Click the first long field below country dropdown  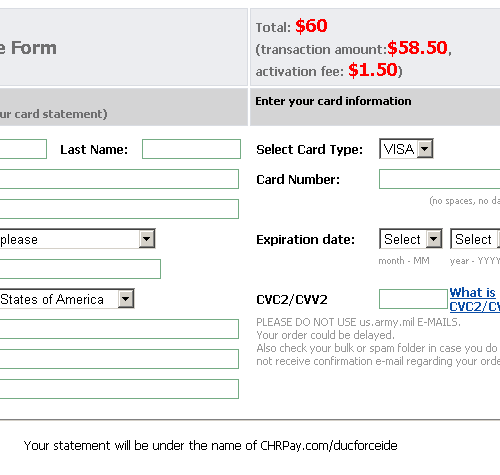coord(119,329)
